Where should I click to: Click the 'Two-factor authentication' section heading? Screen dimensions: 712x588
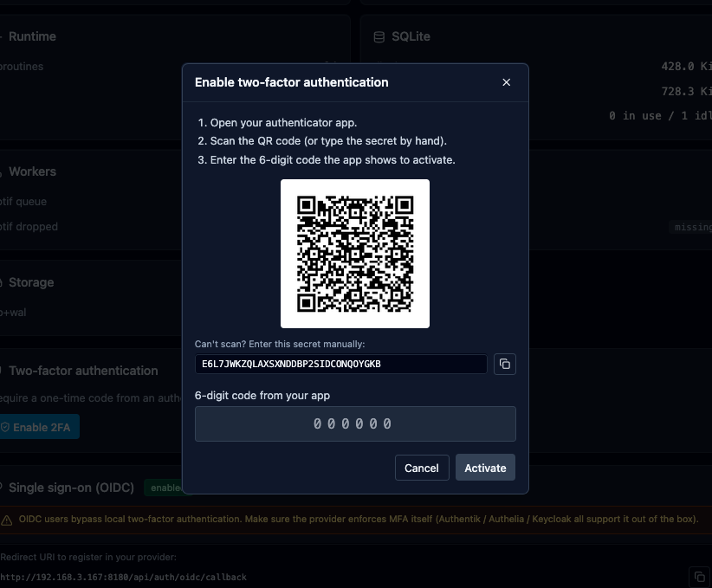coord(83,371)
